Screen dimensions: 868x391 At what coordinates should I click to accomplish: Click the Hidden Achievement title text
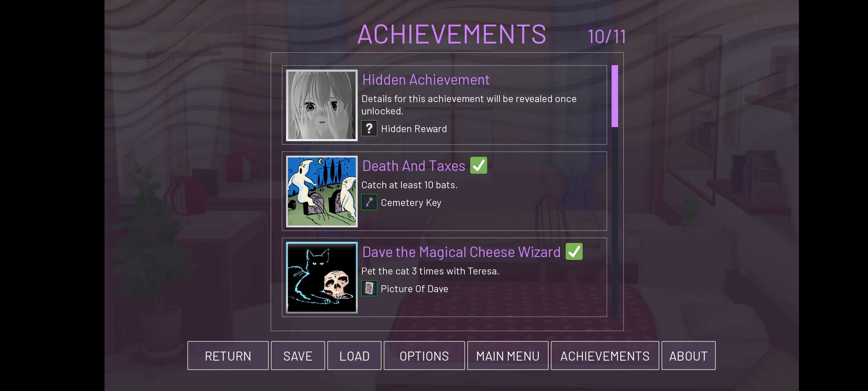(x=426, y=80)
